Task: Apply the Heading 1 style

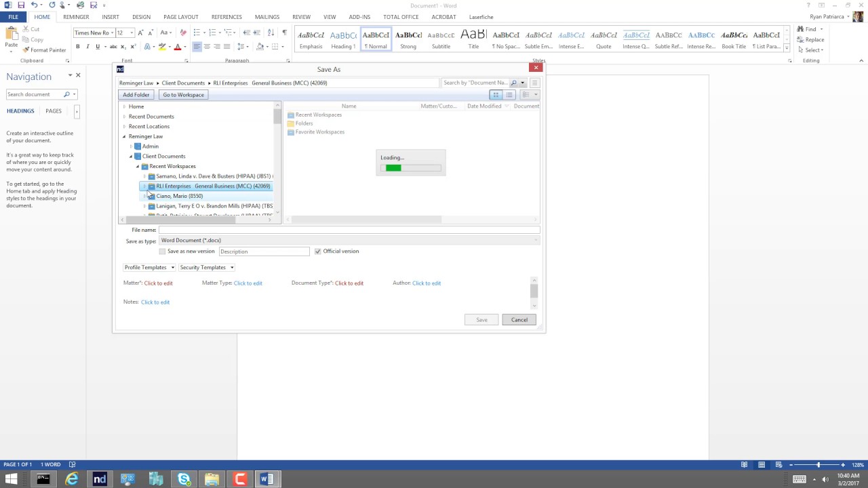Action: click(x=343, y=39)
